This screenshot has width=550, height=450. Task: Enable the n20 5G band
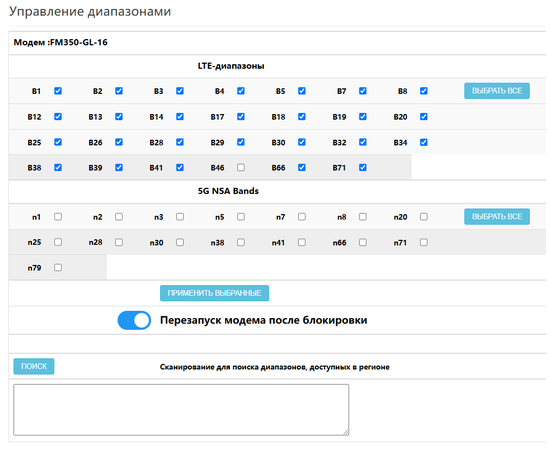click(x=424, y=216)
